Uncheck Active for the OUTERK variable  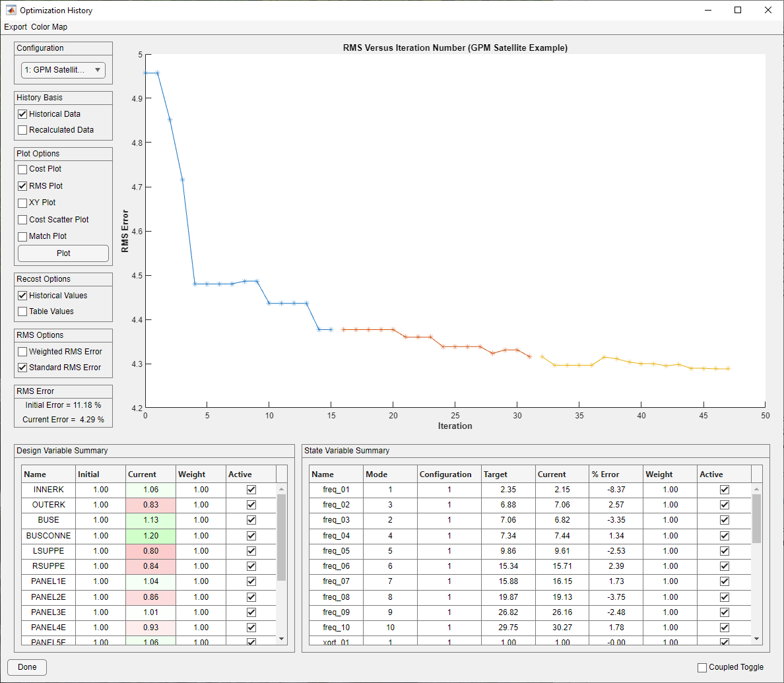tap(251, 505)
